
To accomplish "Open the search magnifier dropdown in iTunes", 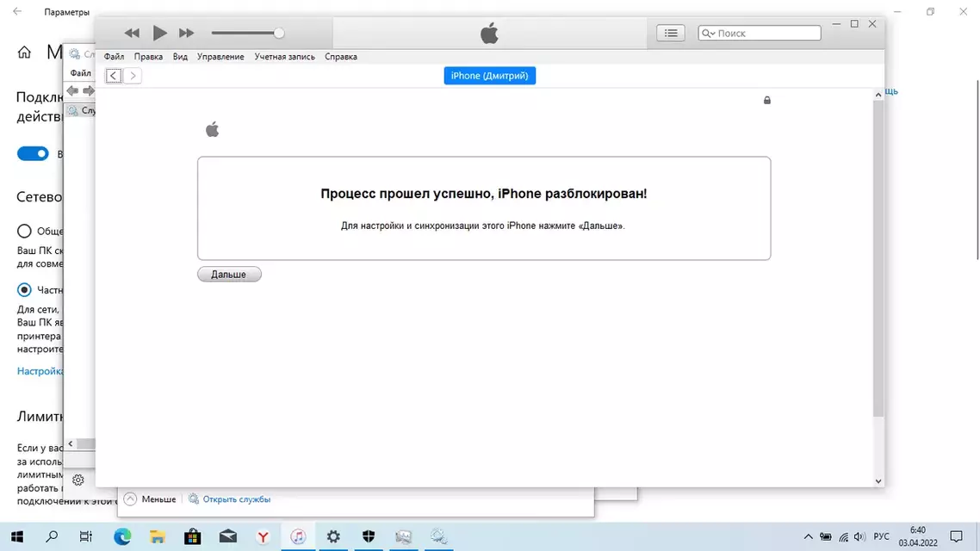I will coord(708,33).
